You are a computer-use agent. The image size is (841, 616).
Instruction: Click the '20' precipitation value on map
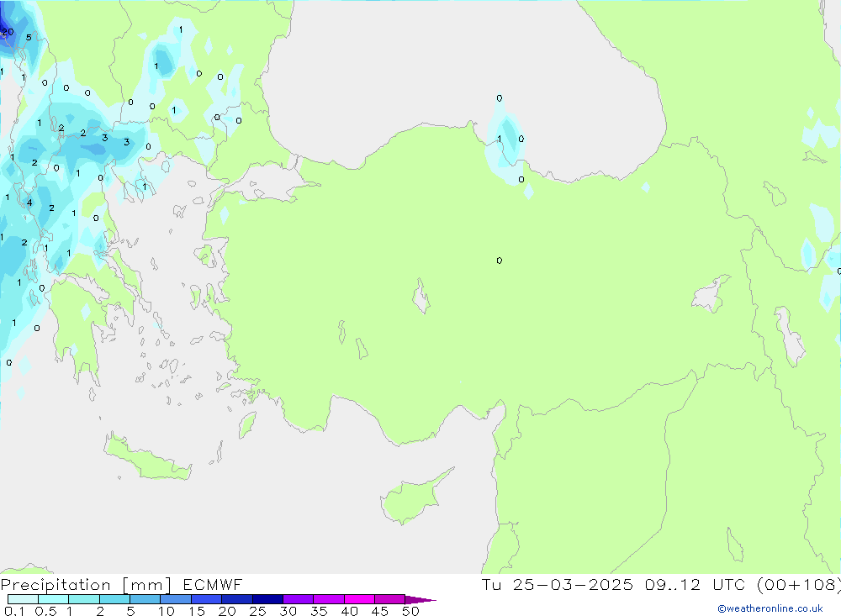click(x=8, y=32)
